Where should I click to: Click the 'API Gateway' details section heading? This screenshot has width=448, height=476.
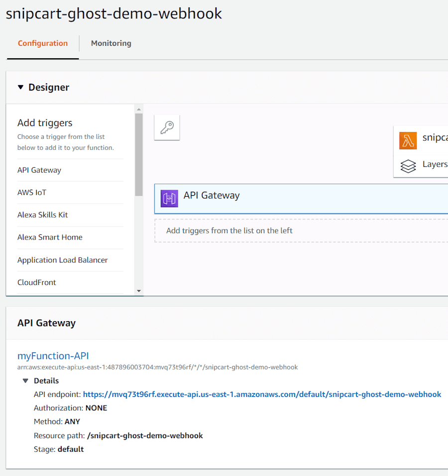46,323
